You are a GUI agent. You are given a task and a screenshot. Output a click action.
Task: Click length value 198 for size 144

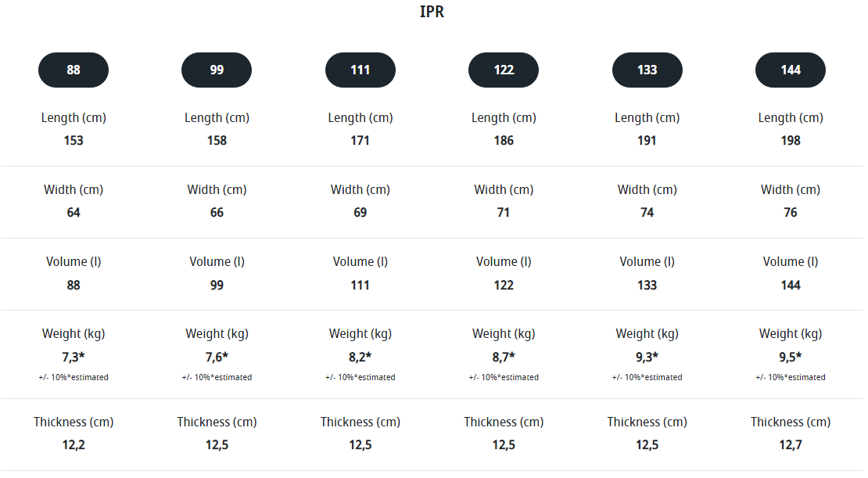click(791, 141)
